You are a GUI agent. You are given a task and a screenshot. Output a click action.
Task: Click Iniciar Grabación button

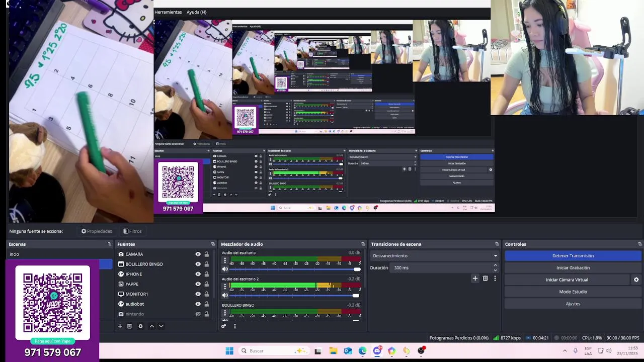coord(573,268)
